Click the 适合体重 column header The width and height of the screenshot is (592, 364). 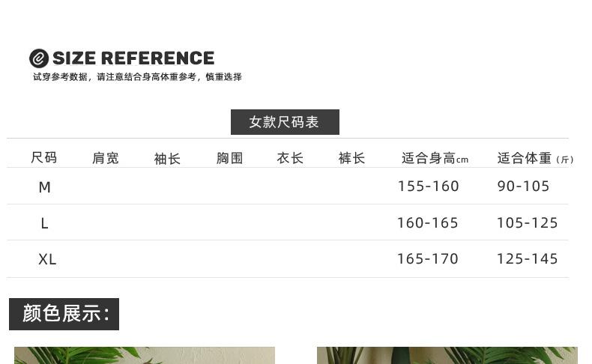coord(534,158)
